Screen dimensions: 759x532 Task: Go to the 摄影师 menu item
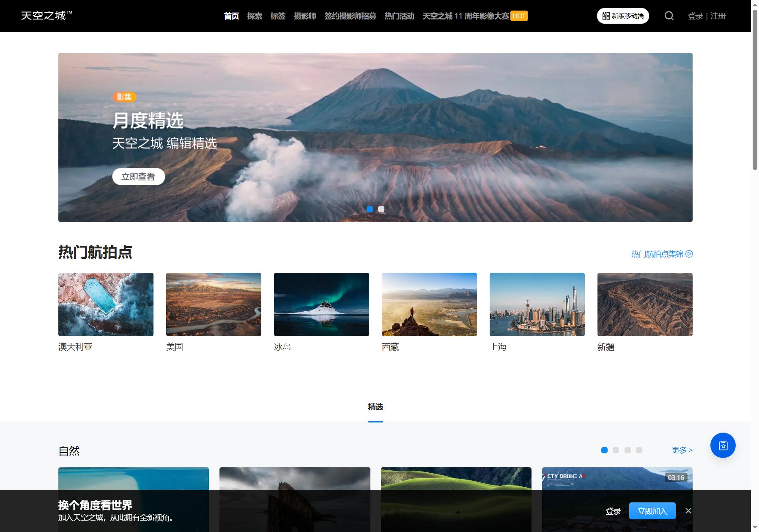(x=305, y=16)
